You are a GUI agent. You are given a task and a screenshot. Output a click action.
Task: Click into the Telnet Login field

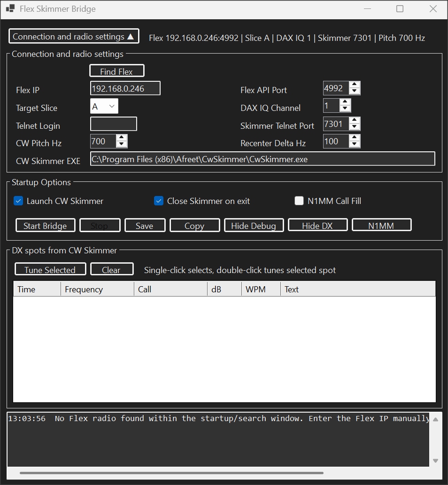click(x=114, y=124)
